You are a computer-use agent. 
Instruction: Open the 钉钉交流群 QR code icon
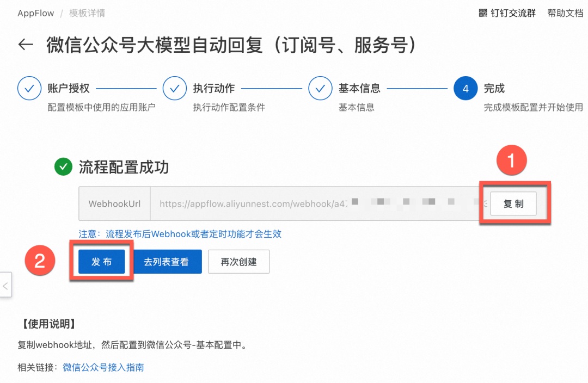(483, 13)
